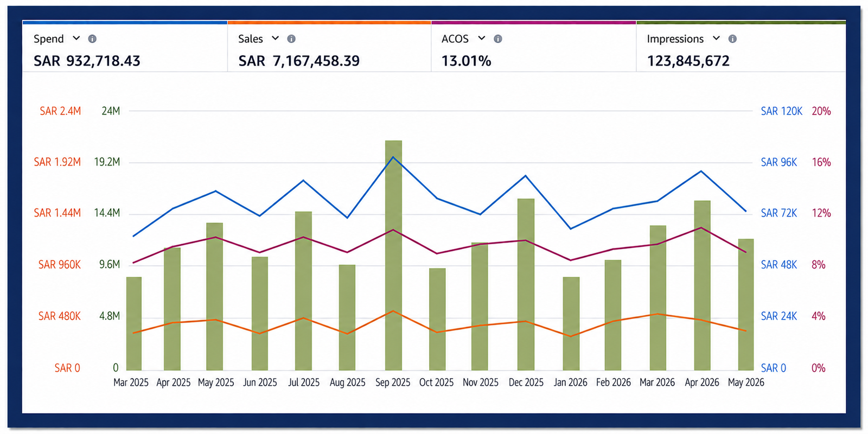Click the 16% ACOS axis label
Viewport: 868px width, 434px height.
(x=821, y=162)
